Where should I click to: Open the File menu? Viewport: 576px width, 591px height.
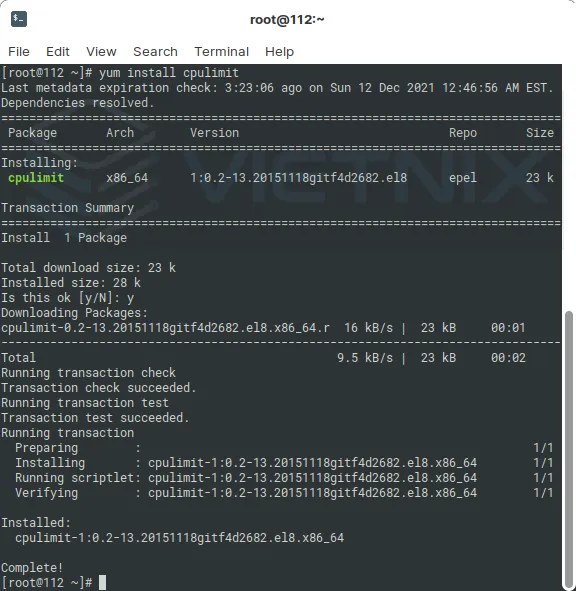[x=19, y=52]
